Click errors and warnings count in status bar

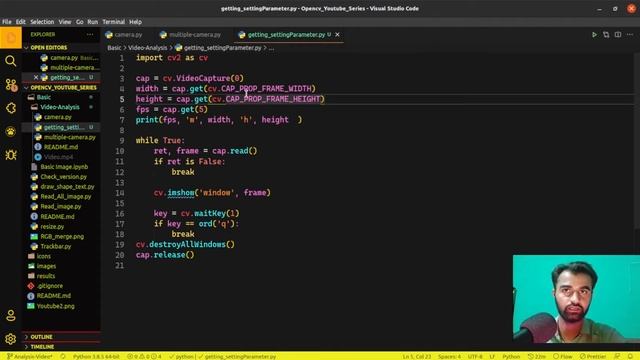(144, 356)
